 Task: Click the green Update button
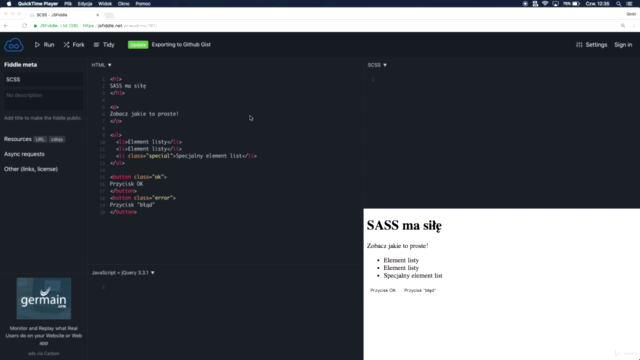[x=138, y=44]
